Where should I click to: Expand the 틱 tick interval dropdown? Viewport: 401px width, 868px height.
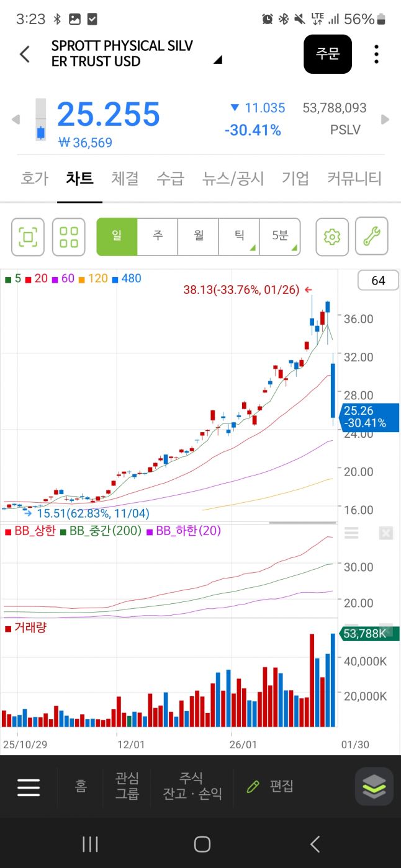[x=239, y=236]
